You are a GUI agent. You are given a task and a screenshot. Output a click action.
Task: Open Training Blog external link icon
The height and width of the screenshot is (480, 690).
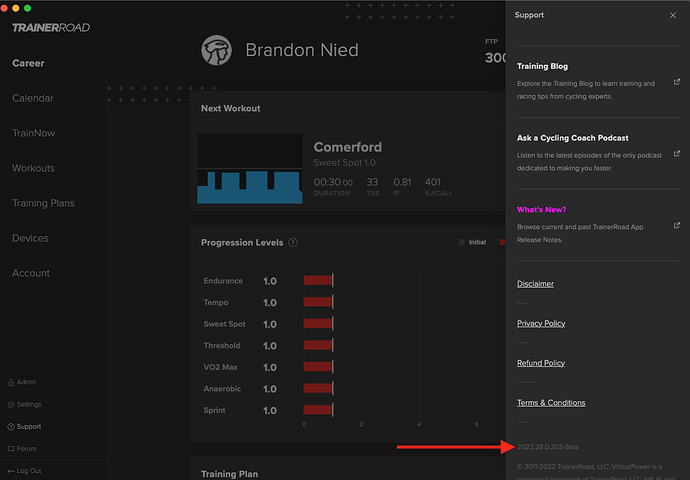click(677, 82)
